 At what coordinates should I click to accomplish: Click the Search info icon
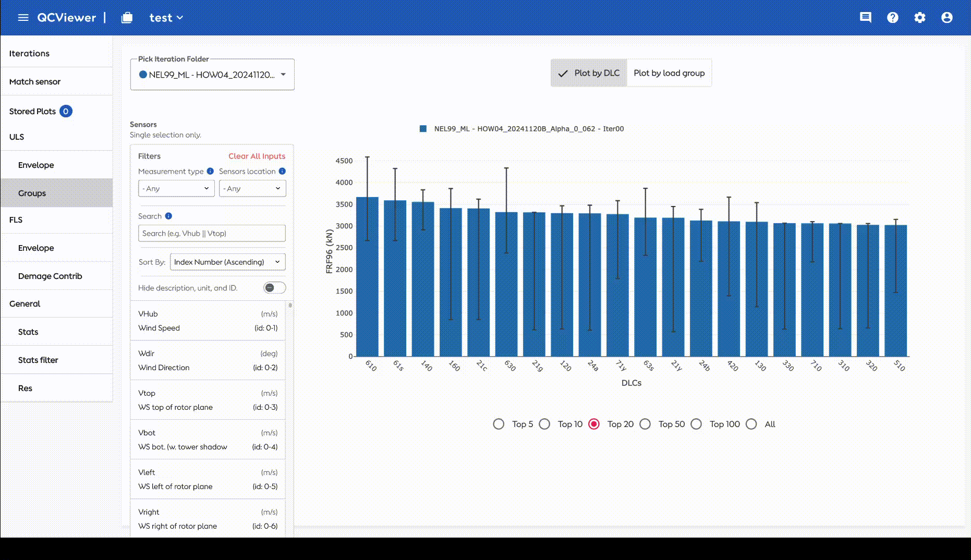[x=168, y=216]
